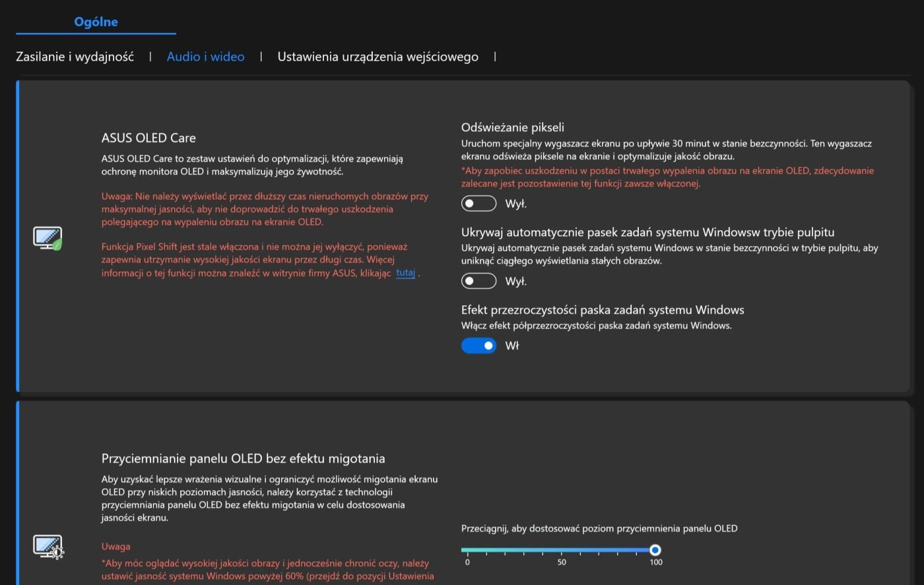Click the Efekt przezroczystości paska zadań heading

[x=603, y=310]
